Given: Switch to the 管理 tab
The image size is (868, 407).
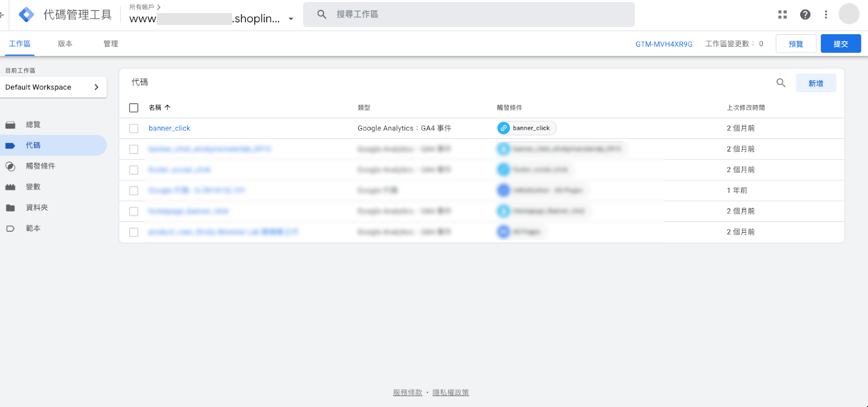Looking at the screenshot, I should (111, 44).
